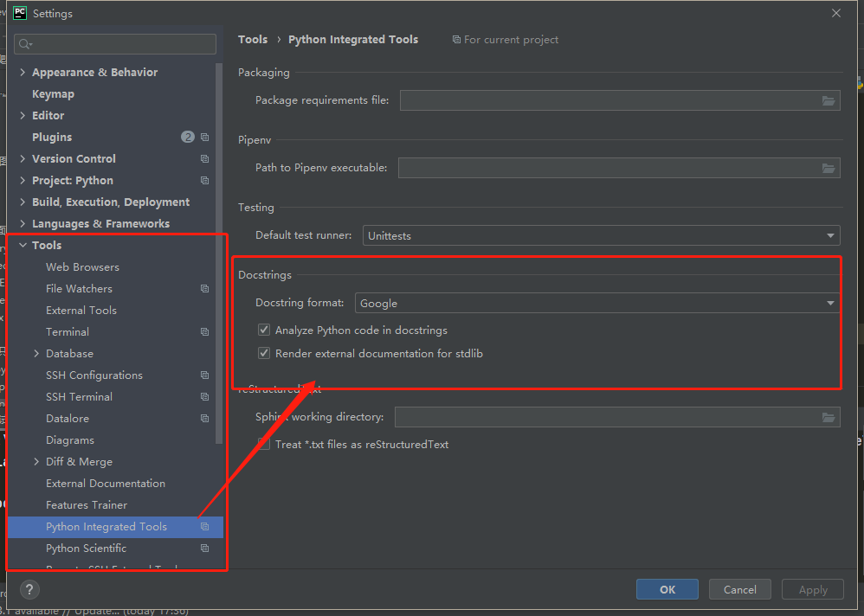864x616 pixels.
Task: Click the settings tree vertical scrollbar
Action: 219,253
